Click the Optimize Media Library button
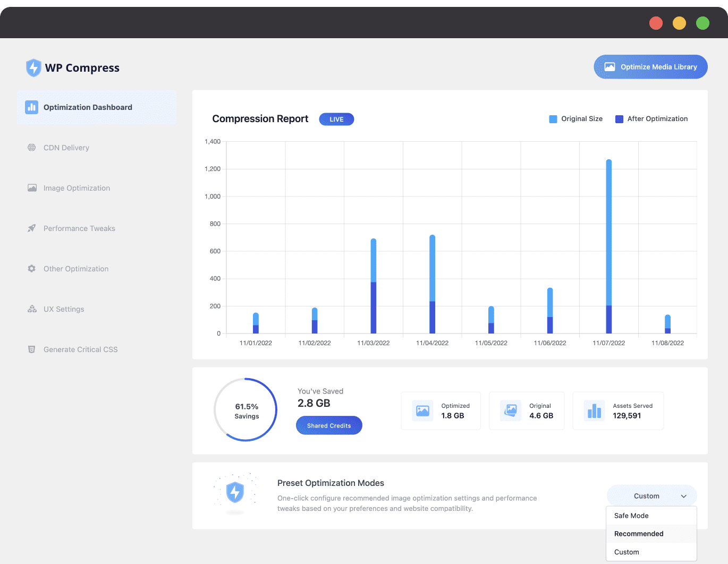The image size is (728, 564). [651, 67]
